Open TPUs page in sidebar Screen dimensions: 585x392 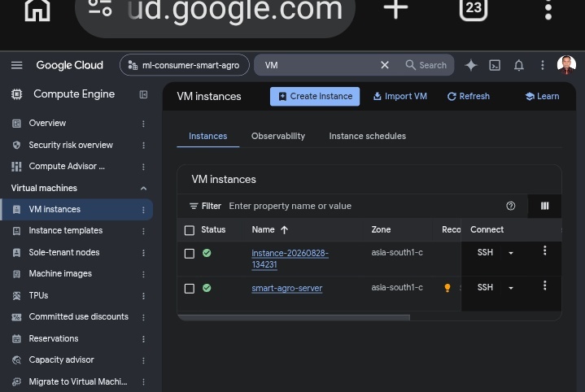(38, 295)
